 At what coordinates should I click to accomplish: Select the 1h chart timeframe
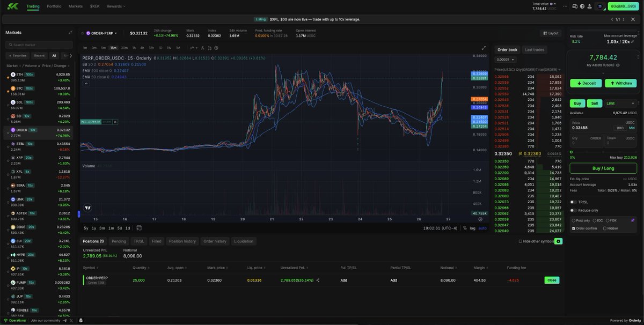[x=134, y=48]
